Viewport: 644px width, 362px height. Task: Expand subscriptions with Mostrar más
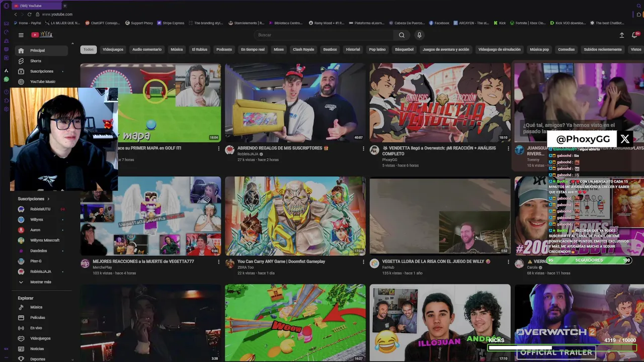[40, 282]
